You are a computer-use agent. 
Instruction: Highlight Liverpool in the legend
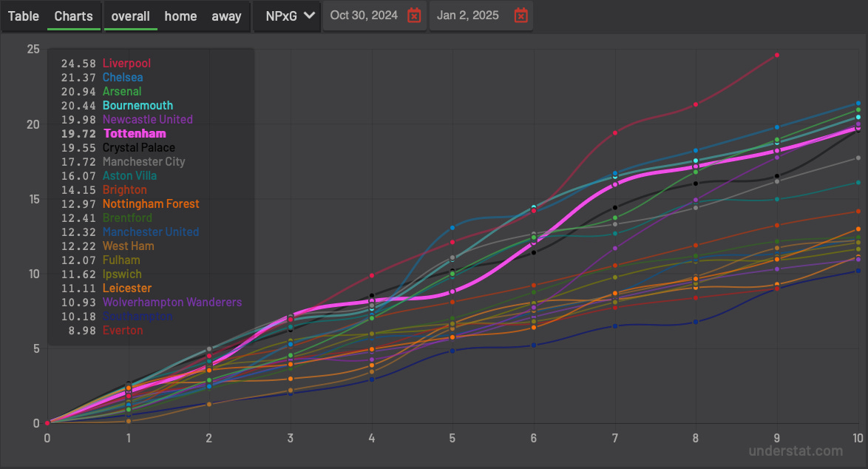click(x=126, y=63)
